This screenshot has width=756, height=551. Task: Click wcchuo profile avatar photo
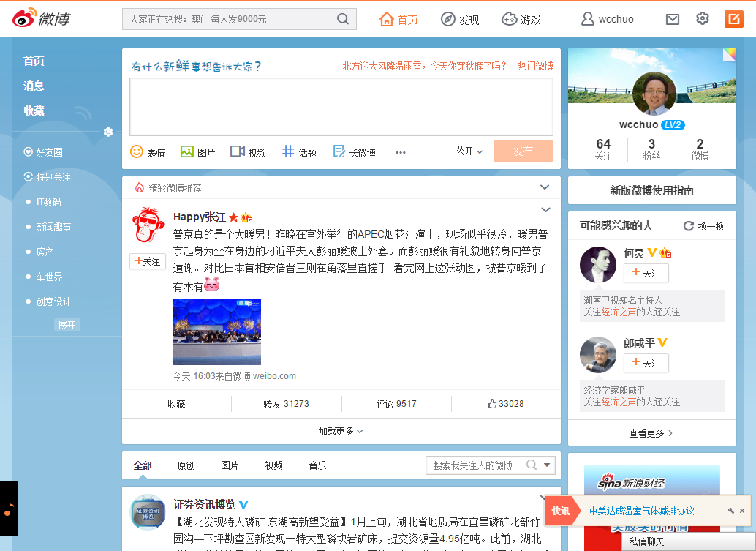coord(654,94)
